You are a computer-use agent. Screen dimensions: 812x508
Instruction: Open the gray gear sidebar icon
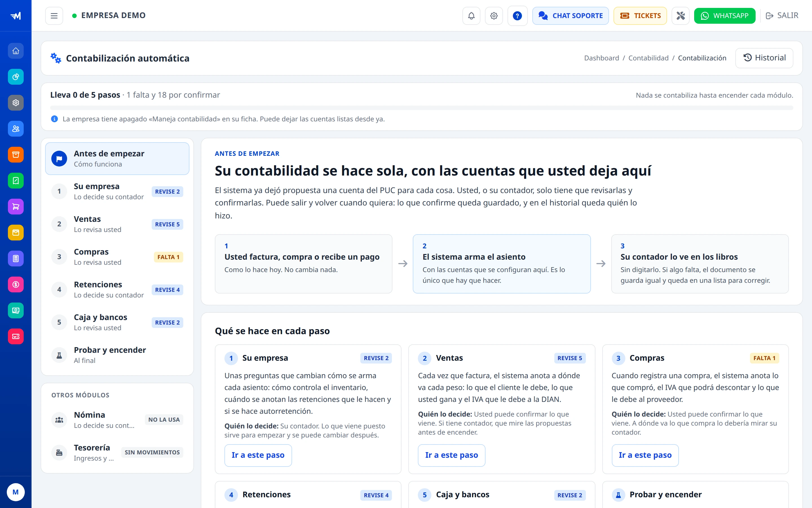point(16,103)
